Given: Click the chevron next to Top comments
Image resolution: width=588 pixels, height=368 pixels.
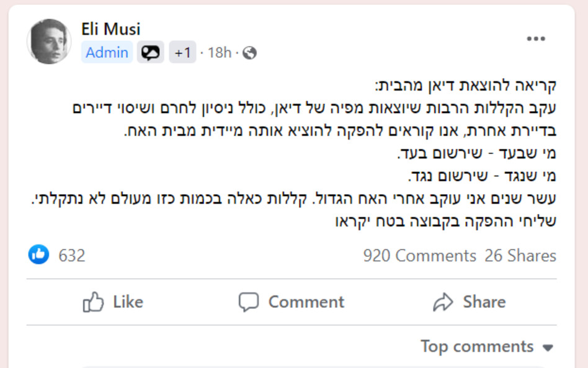Looking at the screenshot, I should pyautogui.click(x=549, y=347).
